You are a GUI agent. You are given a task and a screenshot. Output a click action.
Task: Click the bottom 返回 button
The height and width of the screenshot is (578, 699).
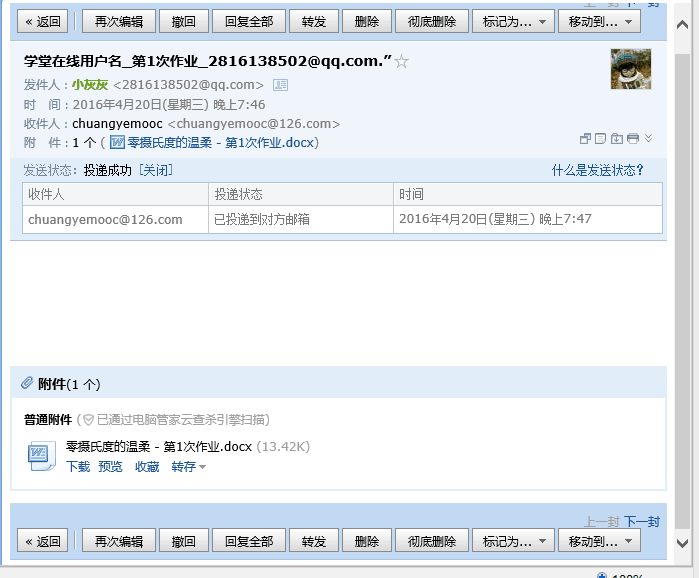[x=43, y=541]
